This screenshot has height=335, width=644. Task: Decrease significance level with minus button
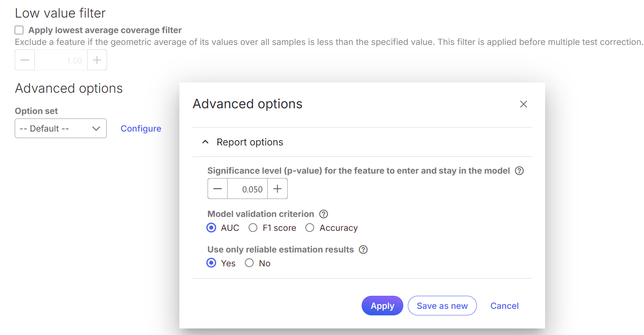[x=218, y=189]
